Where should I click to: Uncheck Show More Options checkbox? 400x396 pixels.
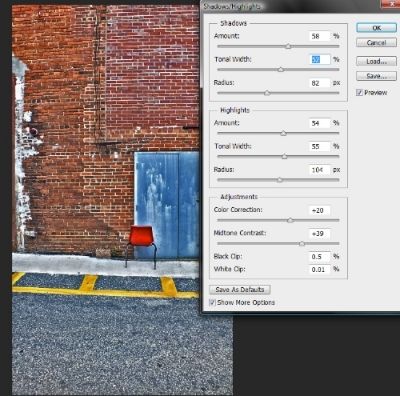(x=212, y=302)
